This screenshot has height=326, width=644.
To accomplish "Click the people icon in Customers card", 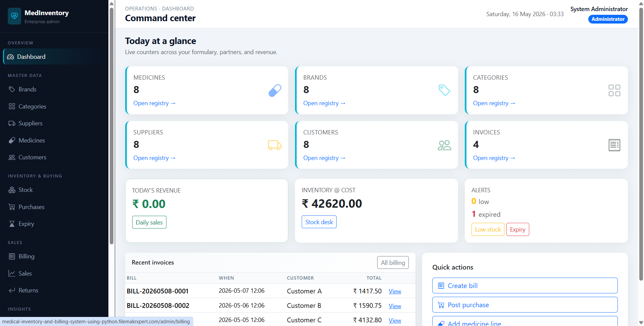I will pyautogui.click(x=444, y=145).
